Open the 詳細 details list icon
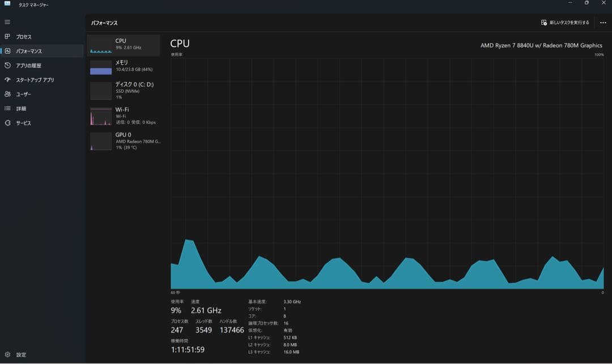 [7, 109]
